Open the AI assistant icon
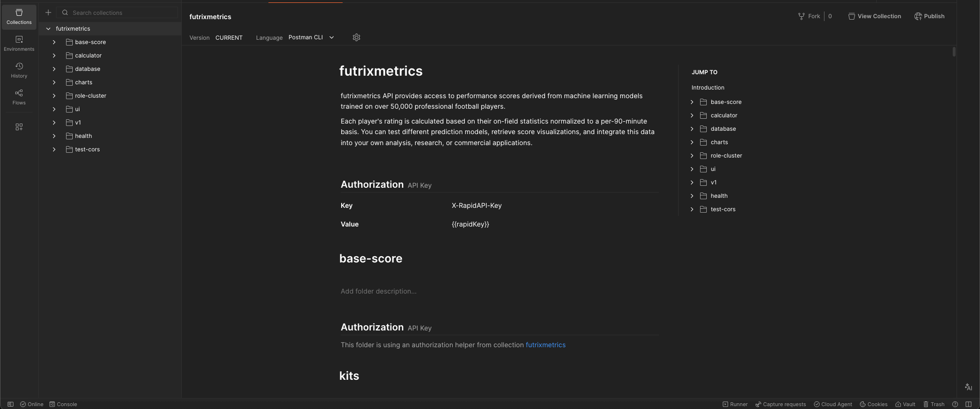Screen dimensions: 980x409 pyautogui.click(x=969, y=387)
